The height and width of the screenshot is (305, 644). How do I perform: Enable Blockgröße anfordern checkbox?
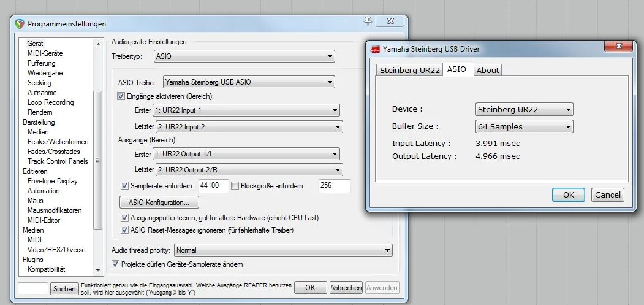pos(235,185)
